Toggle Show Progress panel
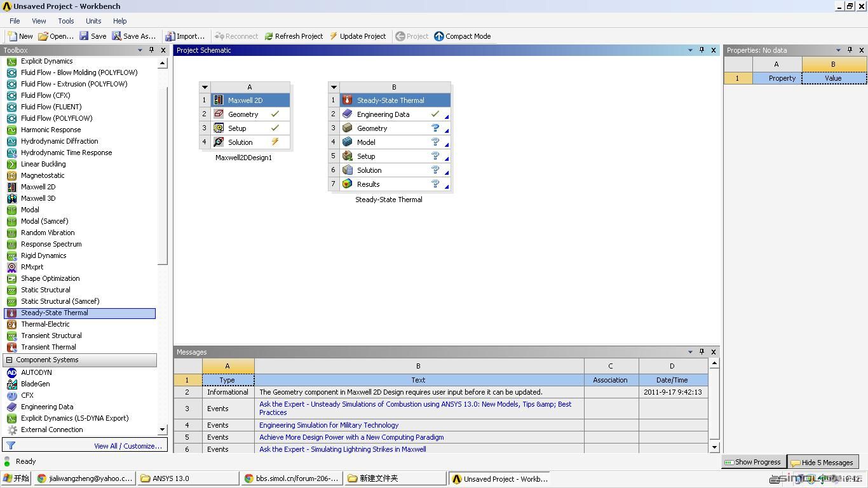The height and width of the screenshot is (488, 868). tap(754, 462)
